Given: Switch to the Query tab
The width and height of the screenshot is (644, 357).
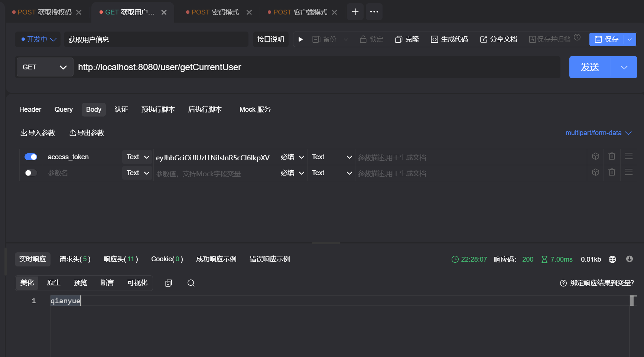Looking at the screenshot, I should coord(64,109).
